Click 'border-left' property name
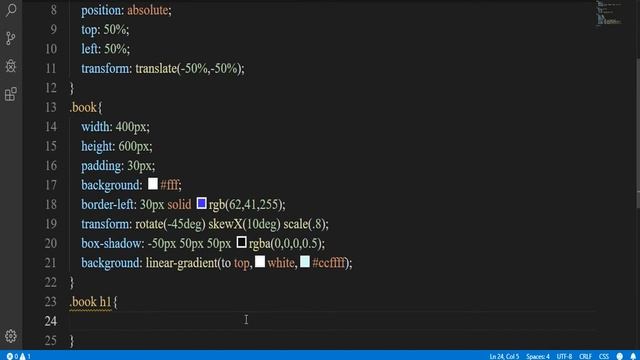Image resolution: width=640 pixels, height=360 pixels. tap(107, 204)
